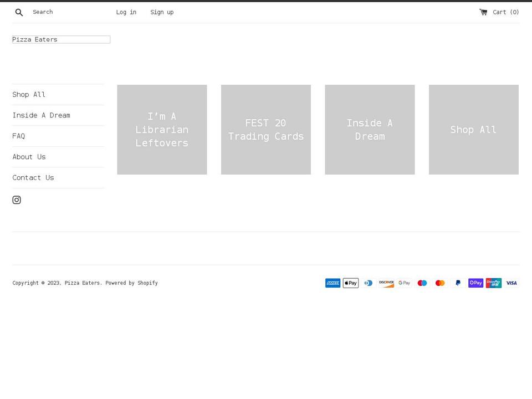Image resolution: width=532 pixels, height=399 pixels.
Task: Click the Diners Club payment icon
Action: click(x=369, y=283)
